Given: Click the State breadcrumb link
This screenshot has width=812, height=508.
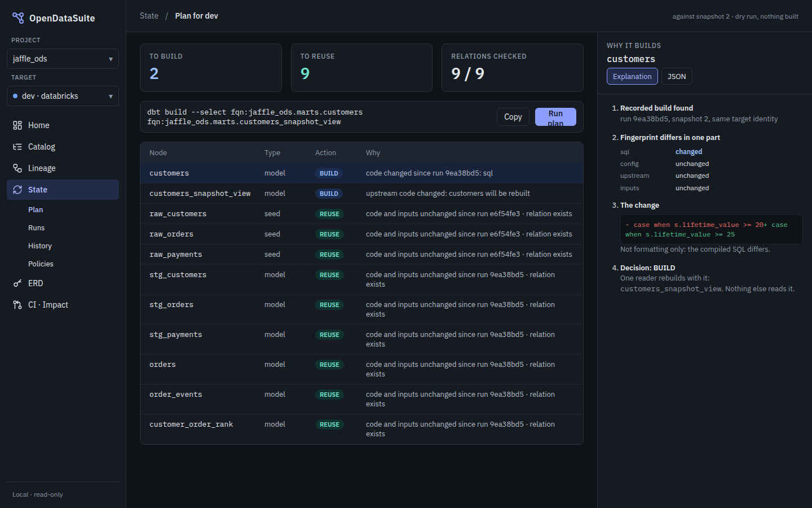Looking at the screenshot, I should 149,16.
